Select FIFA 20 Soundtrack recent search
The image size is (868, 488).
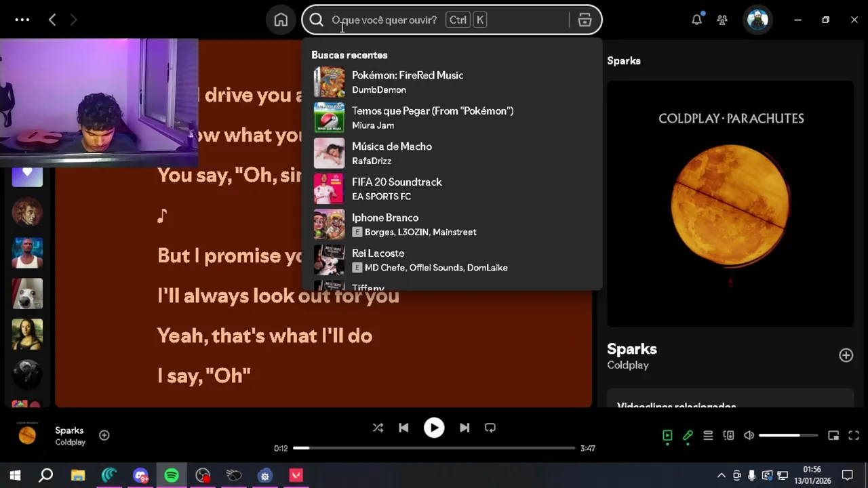452,189
